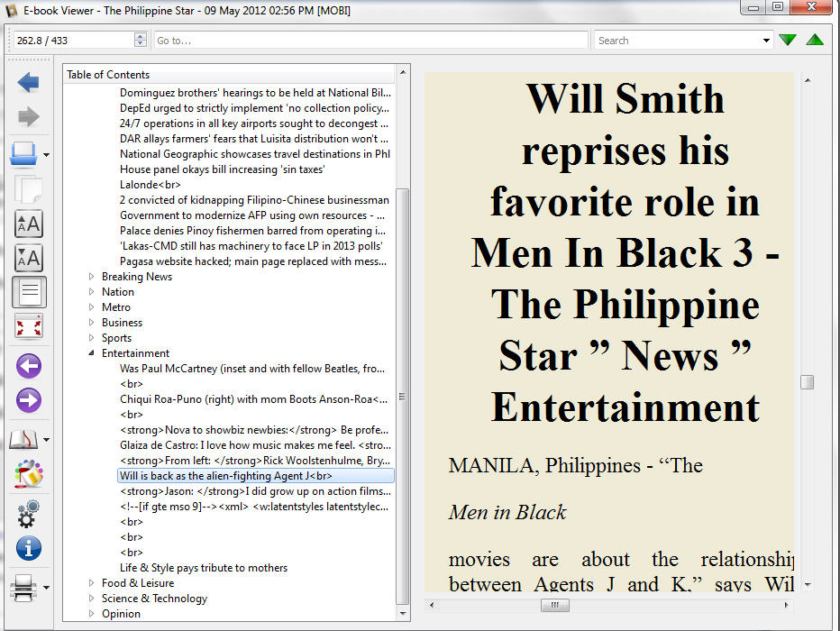Go to the previous page with purple left arrow

pyautogui.click(x=29, y=366)
